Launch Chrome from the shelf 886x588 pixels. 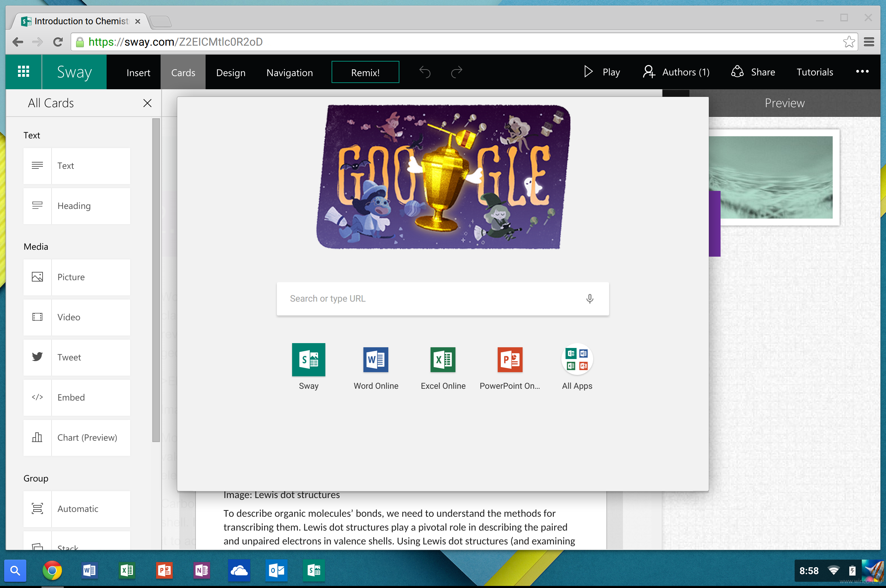pyautogui.click(x=52, y=570)
